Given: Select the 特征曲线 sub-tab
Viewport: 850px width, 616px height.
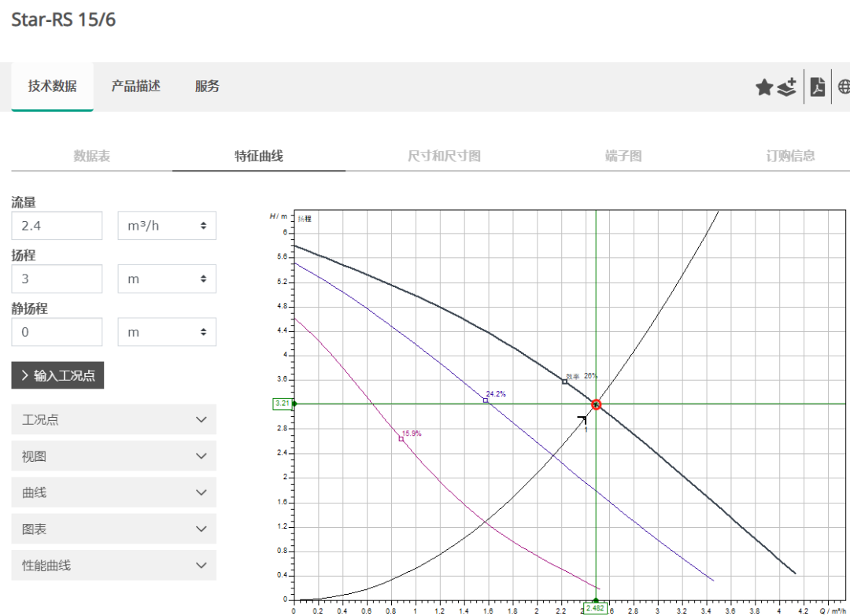Looking at the screenshot, I should click(259, 156).
